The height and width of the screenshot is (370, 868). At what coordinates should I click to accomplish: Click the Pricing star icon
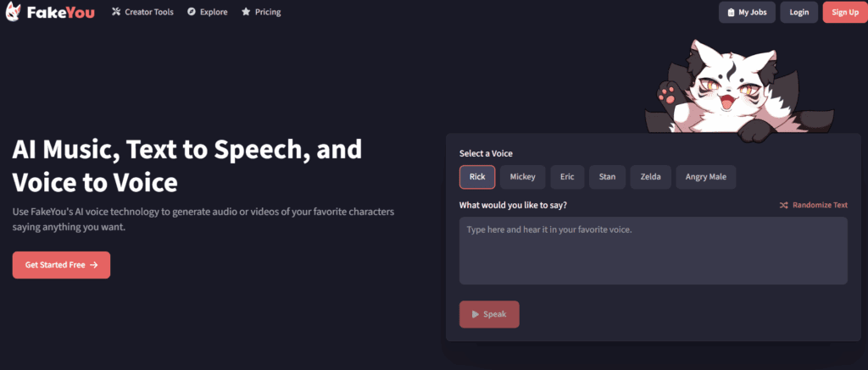[246, 13]
